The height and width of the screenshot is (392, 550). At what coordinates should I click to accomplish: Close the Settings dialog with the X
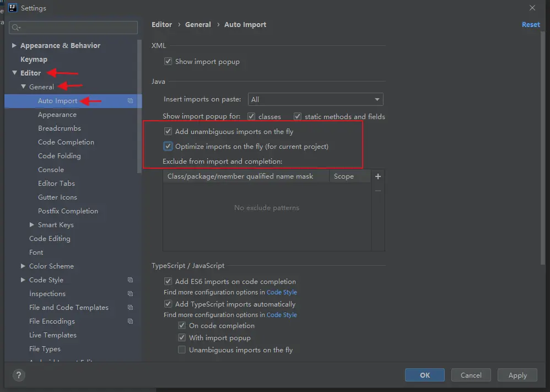click(x=532, y=8)
